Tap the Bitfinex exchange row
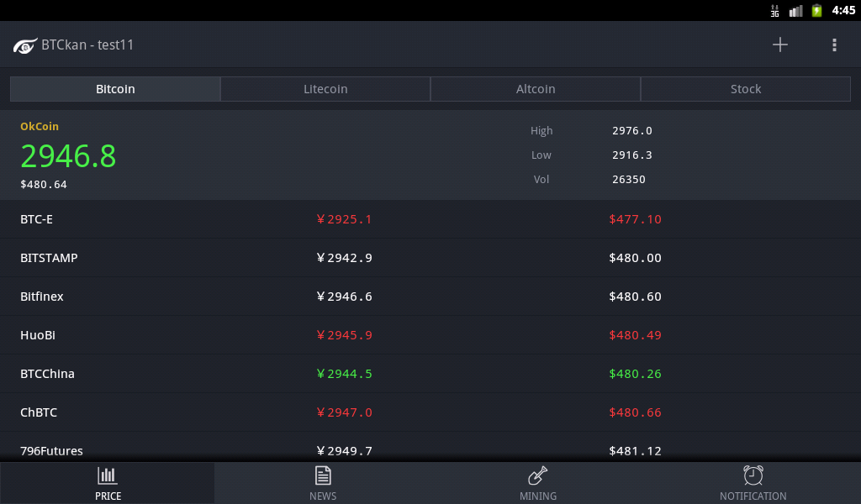This screenshot has height=504, width=861. tap(430, 297)
